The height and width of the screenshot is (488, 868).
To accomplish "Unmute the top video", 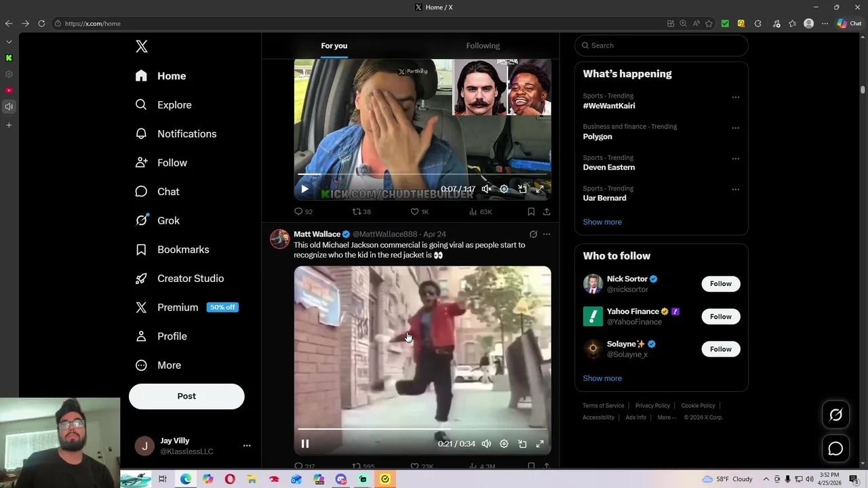I will [x=486, y=189].
